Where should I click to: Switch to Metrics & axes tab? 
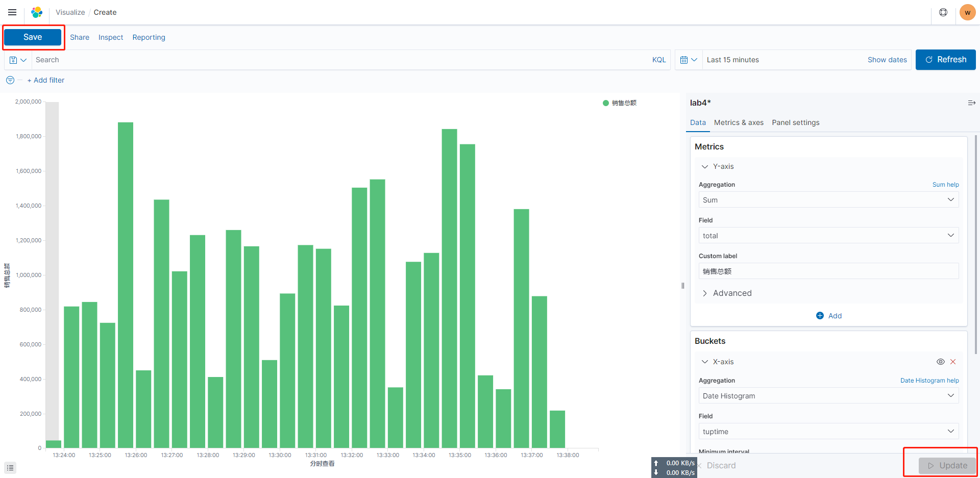point(739,122)
